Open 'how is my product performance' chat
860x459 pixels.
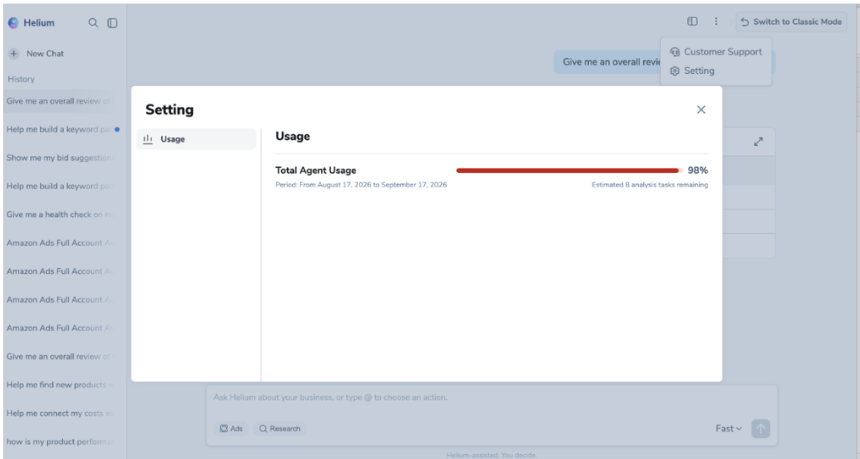click(x=61, y=441)
